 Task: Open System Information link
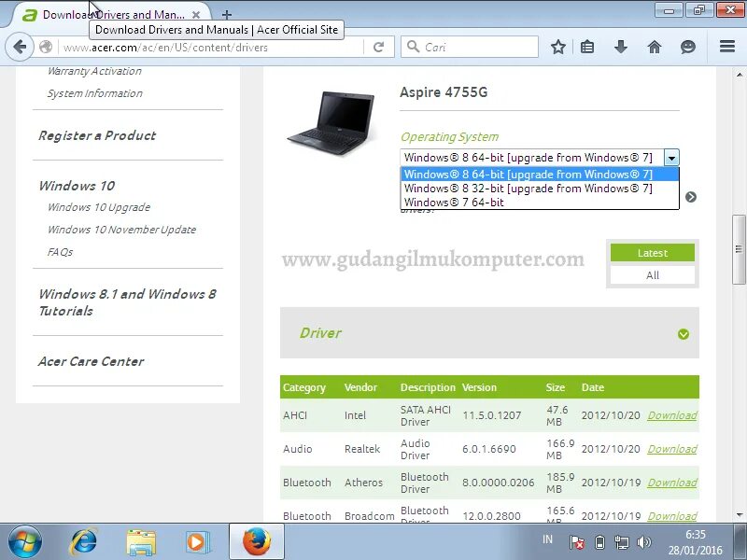pyautogui.click(x=95, y=93)
